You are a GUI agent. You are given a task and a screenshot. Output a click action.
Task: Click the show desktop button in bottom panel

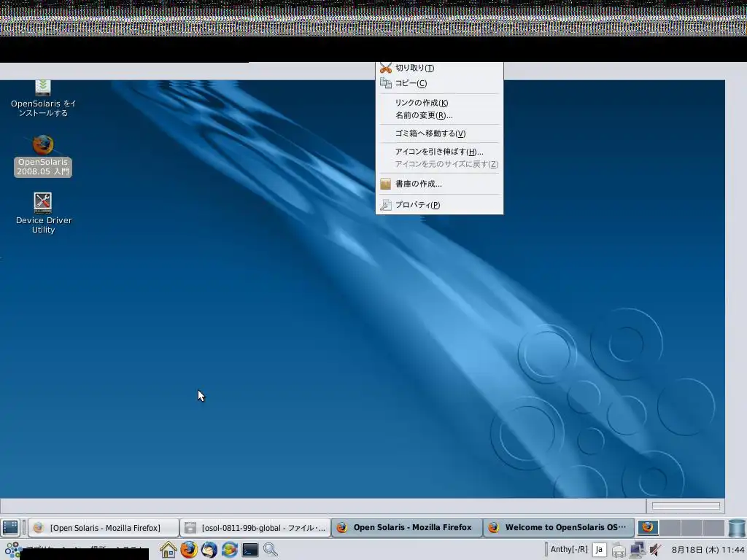[x=10, y=527]
